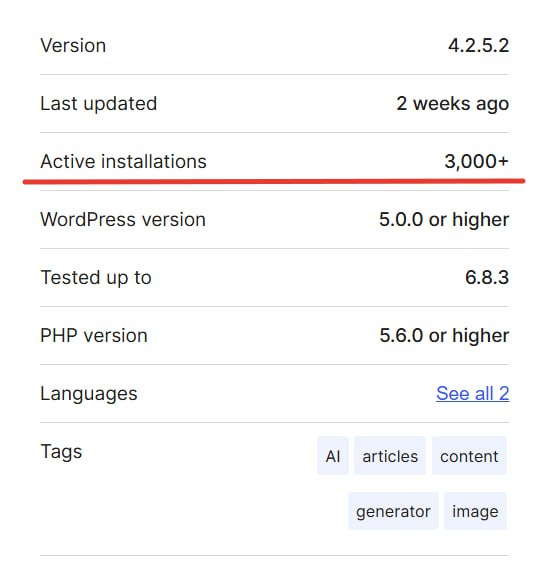This screenshot has width=555, height=568.
Task: Click the PHP version label
Action: coord(94,335)
